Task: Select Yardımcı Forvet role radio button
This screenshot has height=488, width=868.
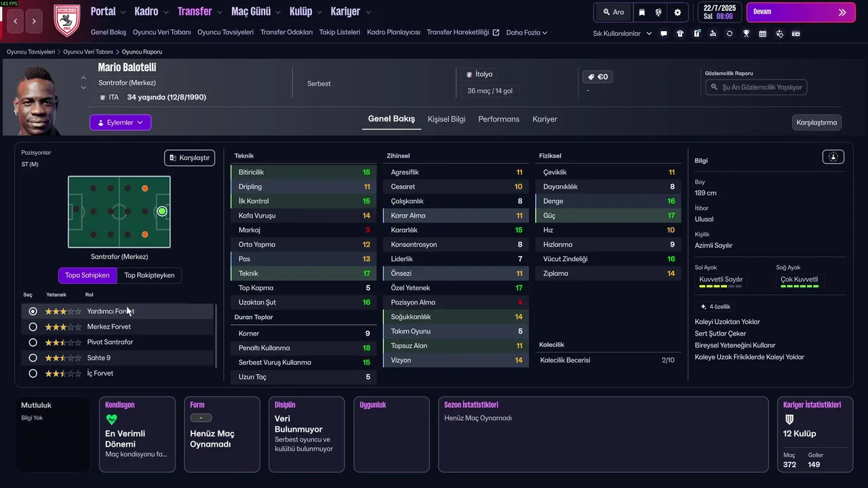Action: 33,311
